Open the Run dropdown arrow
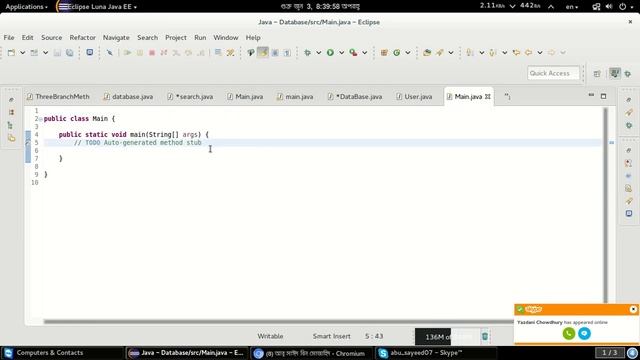The width and height of the screenshot is (640, 360). pyautogui.click(x=341, y=53)
